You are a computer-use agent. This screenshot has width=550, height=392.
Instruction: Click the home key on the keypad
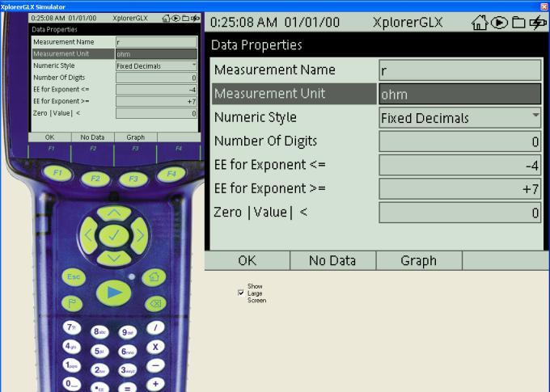(154, 277)
